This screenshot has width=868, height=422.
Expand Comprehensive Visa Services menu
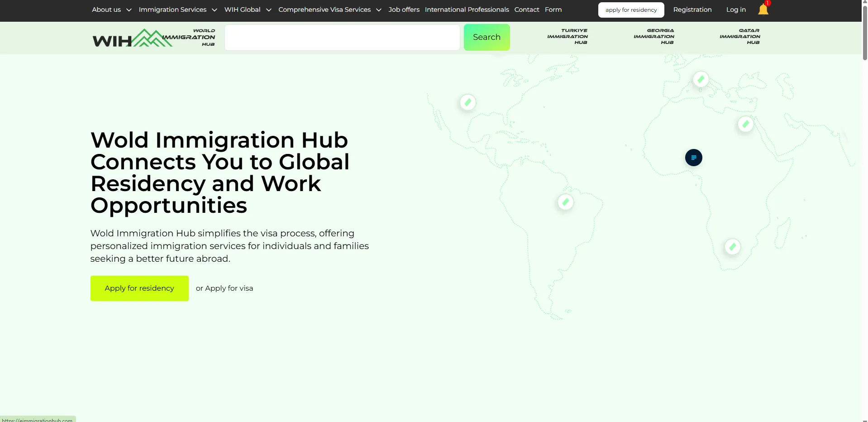click(329, 10)
